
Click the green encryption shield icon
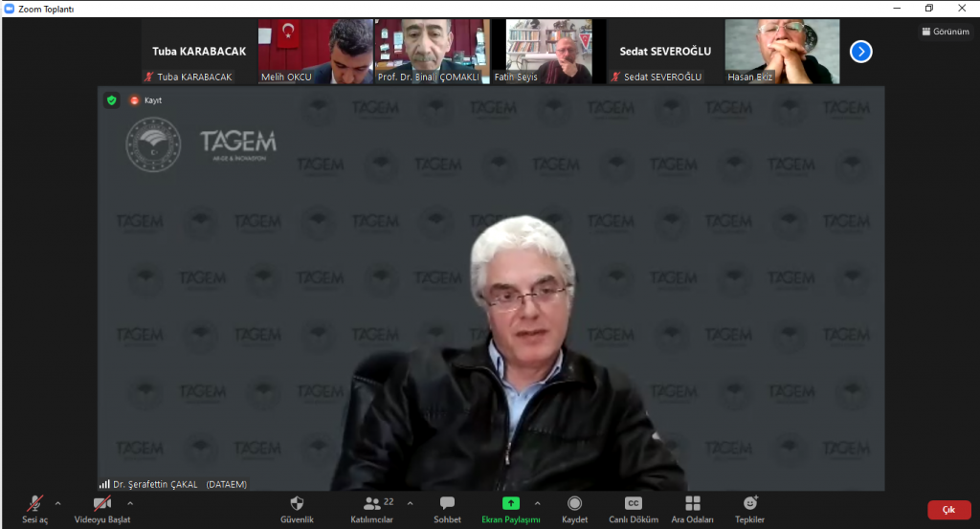click(112, 99)
